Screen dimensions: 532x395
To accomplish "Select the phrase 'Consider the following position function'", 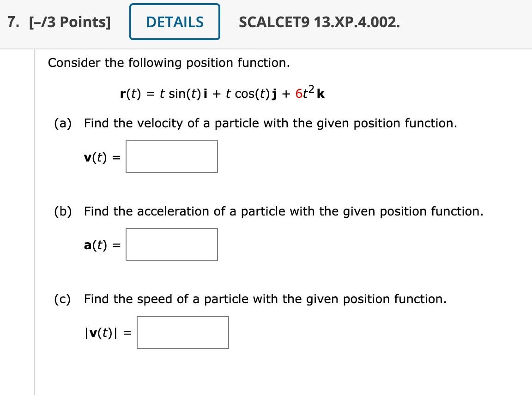I will tap(169, 63).
